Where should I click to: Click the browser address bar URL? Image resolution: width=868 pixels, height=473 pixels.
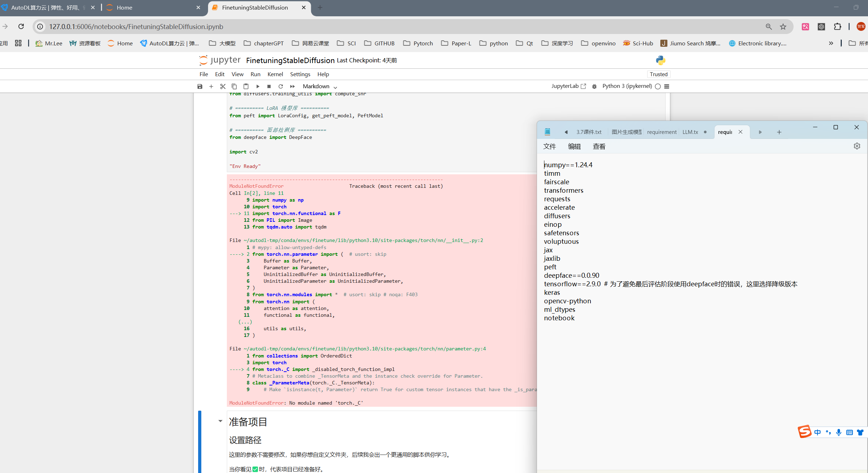pyautogui.click(x=136, y=27)
